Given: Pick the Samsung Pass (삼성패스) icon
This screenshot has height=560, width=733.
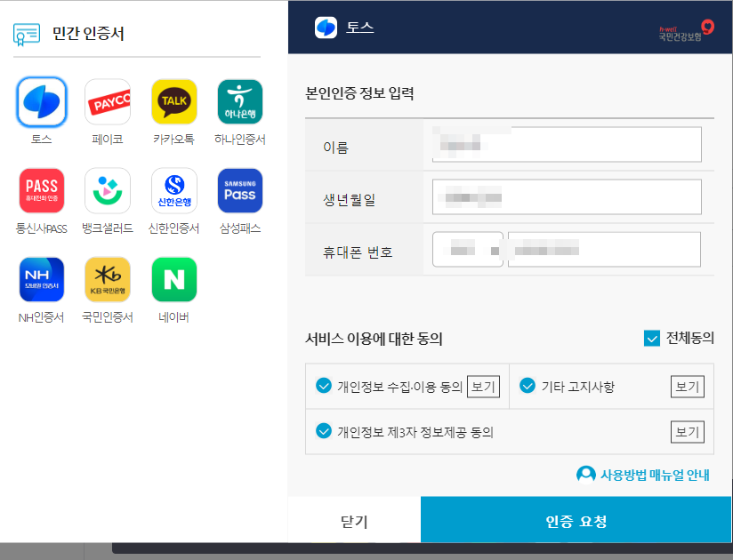Looking at the screenshot, I should pyautogui.click(x=240, y=190).
